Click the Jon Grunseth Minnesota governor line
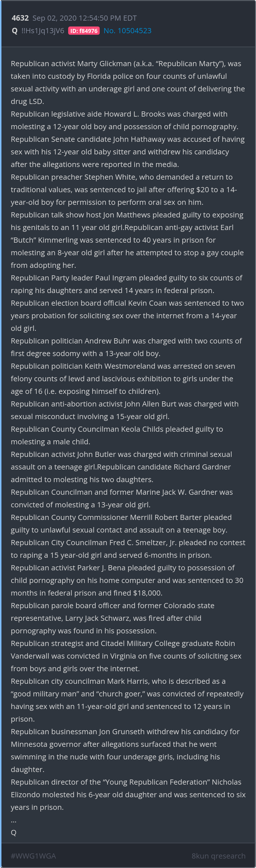This screenshot has width=256, height=868. [x=125, y=732]
